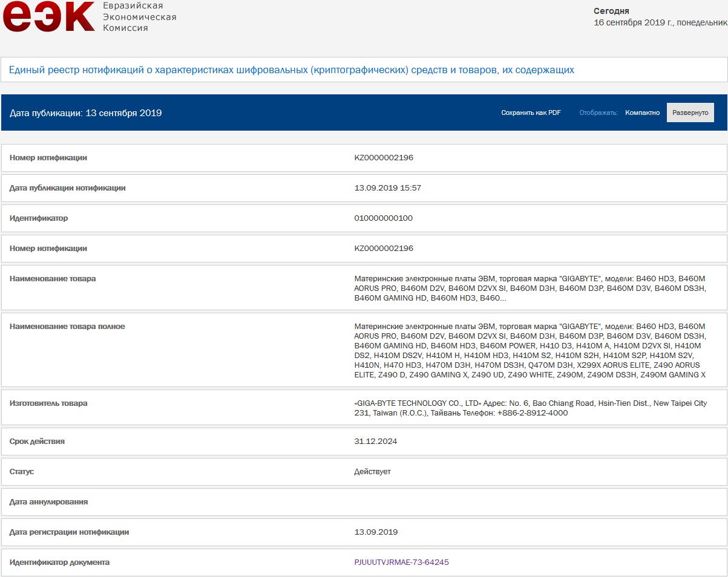The width and height of the screenshot is (728, 577).
Task: Click the truncated product name ending B460…
Action: 530,288
